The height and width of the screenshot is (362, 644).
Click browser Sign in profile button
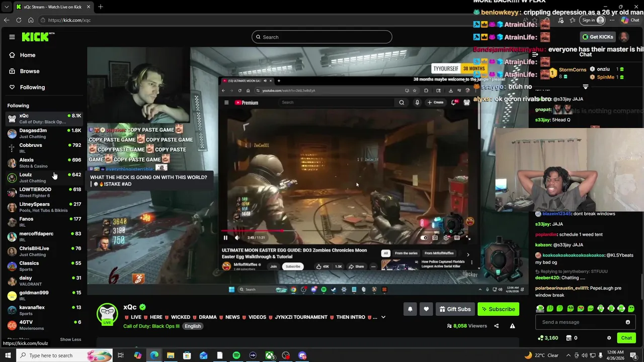(x=593, y=20)
